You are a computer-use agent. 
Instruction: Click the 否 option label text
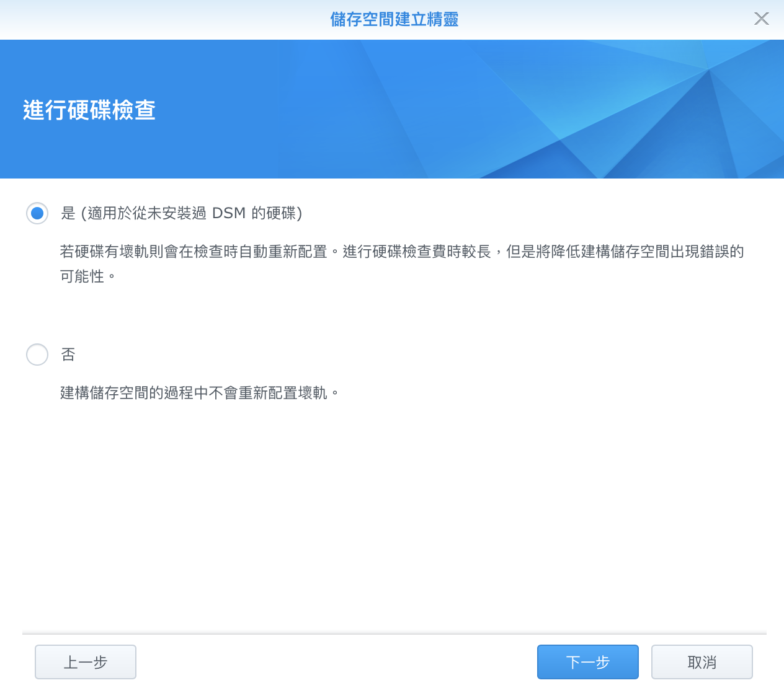pyautogui.click(x=68, y=355)
